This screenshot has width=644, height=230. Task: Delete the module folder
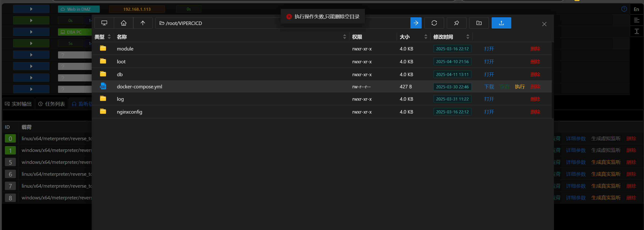tap(535, 49)
